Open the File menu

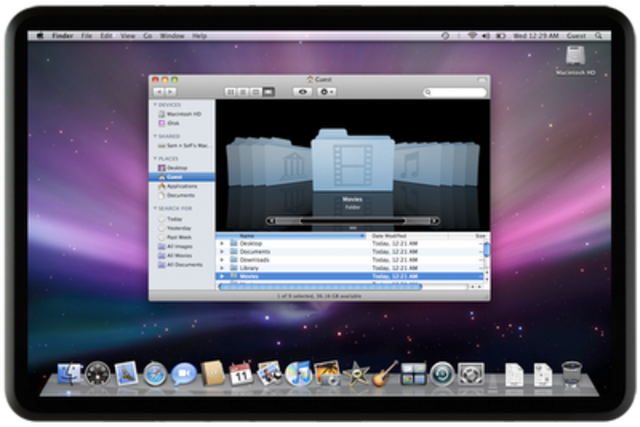(x=86, y=36)
